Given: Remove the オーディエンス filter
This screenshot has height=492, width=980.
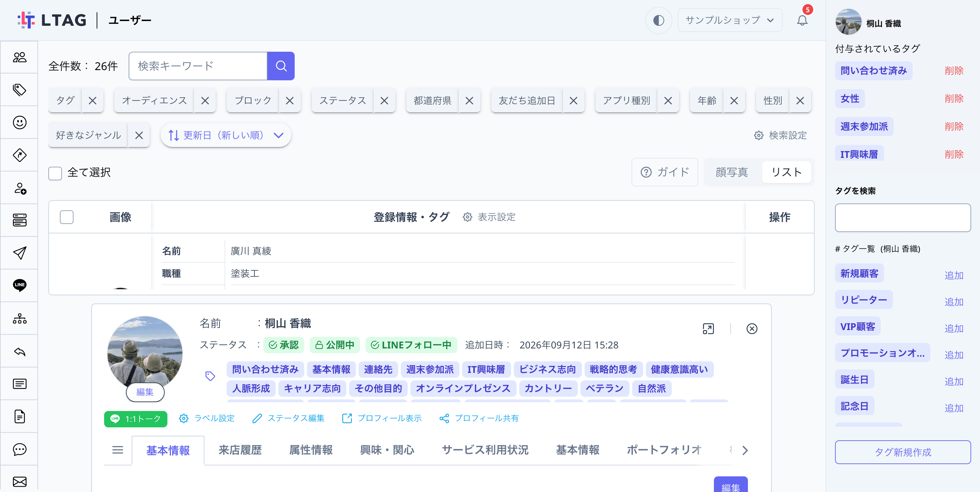Looking at the screenshot, I should coord(205,100).
